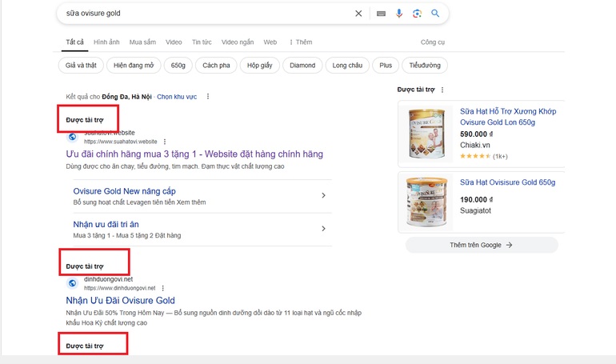Select the 'Long châu' filter chip

click(x=347, y=65)
